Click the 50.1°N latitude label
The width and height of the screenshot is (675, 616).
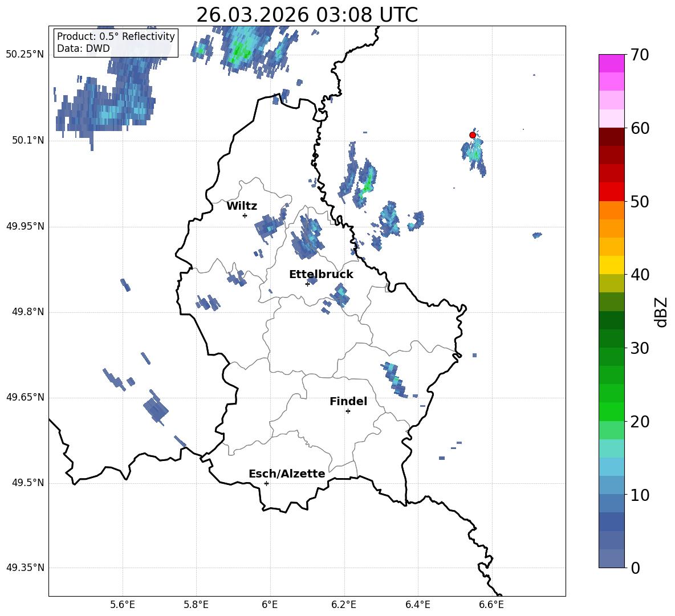(x=29, y=141)
